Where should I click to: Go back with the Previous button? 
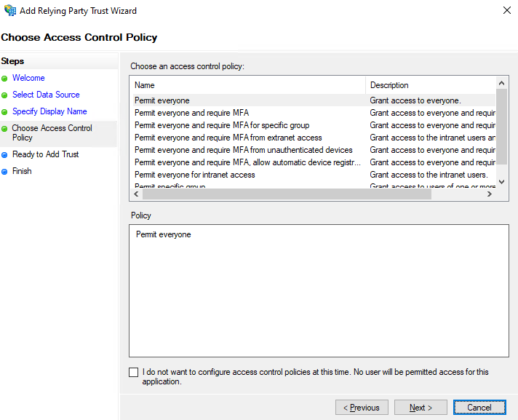click(362, 408)
